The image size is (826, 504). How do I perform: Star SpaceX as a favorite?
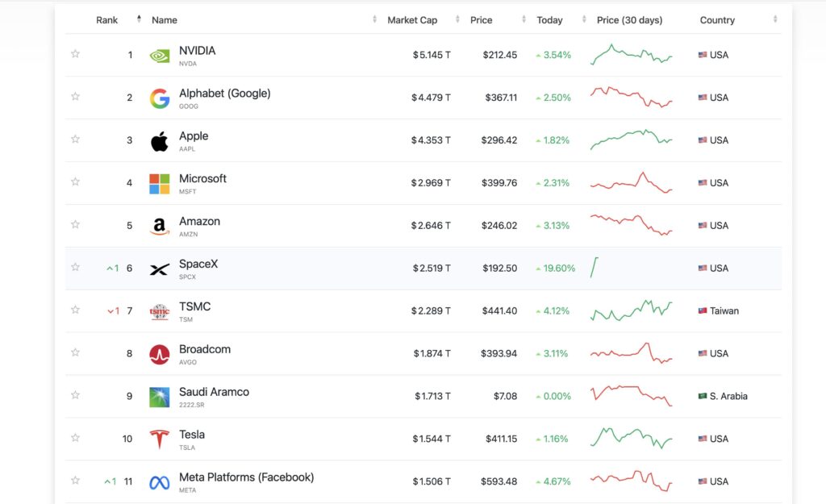pyautogui.click(x=75, y=267)
